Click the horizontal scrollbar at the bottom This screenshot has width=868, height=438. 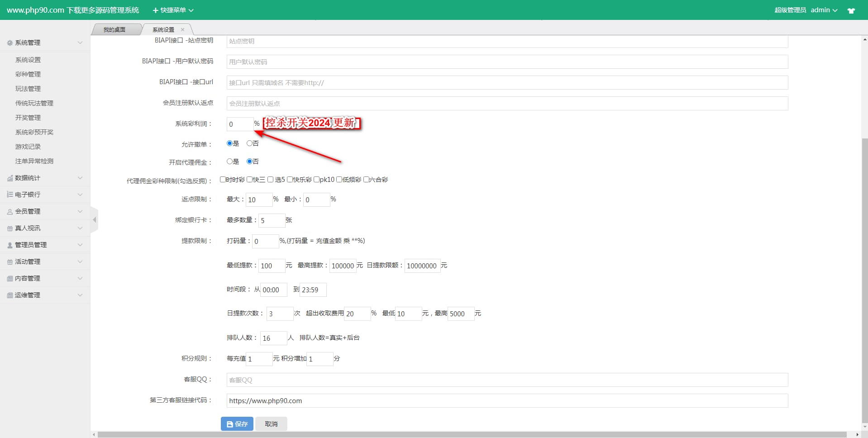pos(471,434)
